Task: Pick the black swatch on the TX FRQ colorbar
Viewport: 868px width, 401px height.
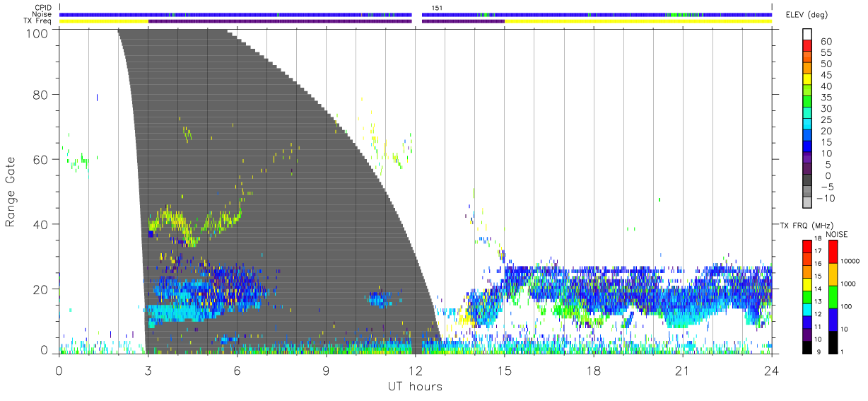Action: (x=807, y=347)
